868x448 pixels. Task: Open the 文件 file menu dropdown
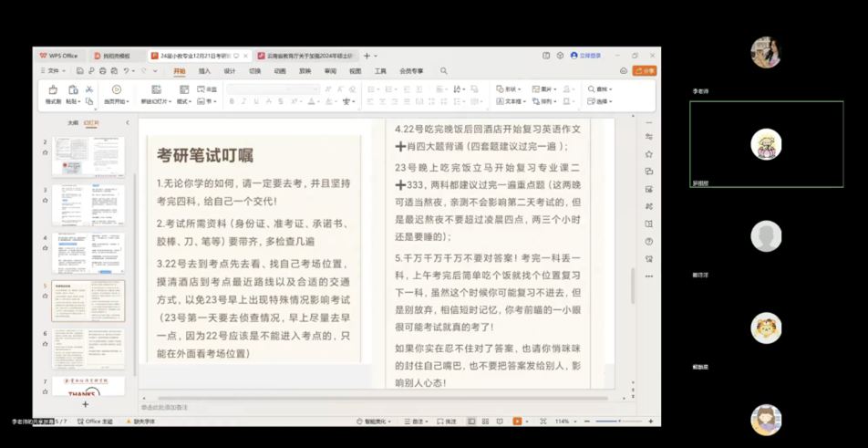[x=54, y=70]
